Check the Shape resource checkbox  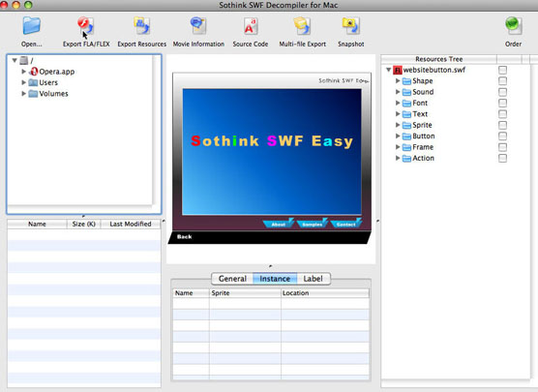click(x=502, y=81)
